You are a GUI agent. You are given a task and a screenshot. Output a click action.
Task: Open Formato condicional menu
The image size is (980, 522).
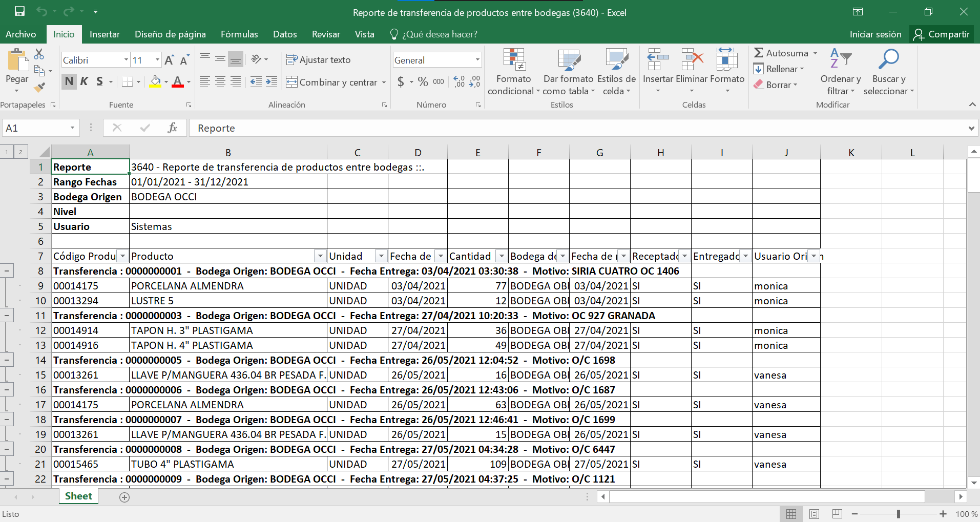pyautogui.click(x=513, y=72)
